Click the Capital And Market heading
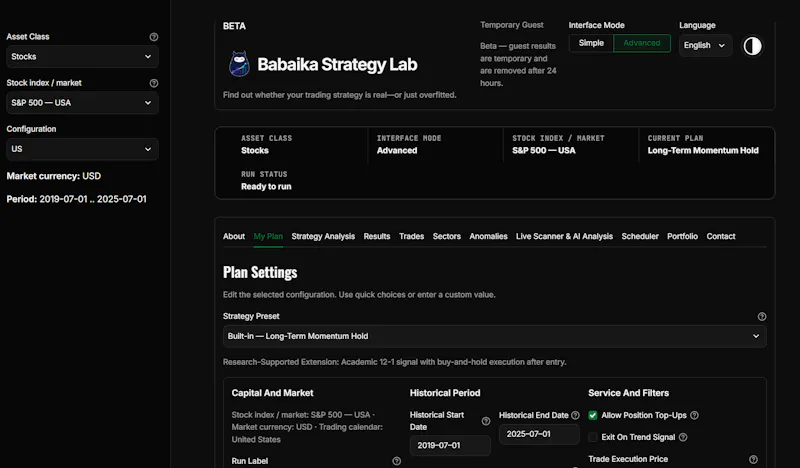Screen dimensions: 800x468 point(272,393)
